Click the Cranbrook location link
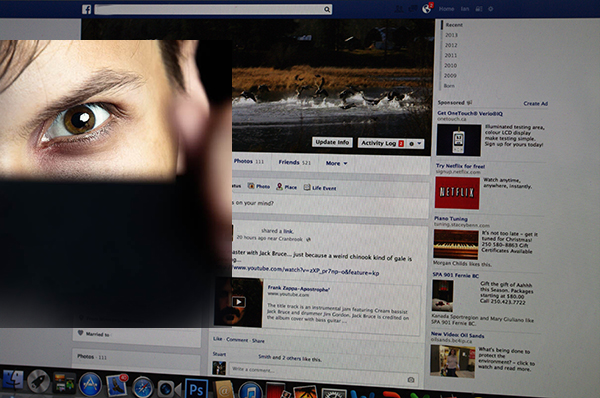This screenshot has height=398, width=600. click(290, 239)
